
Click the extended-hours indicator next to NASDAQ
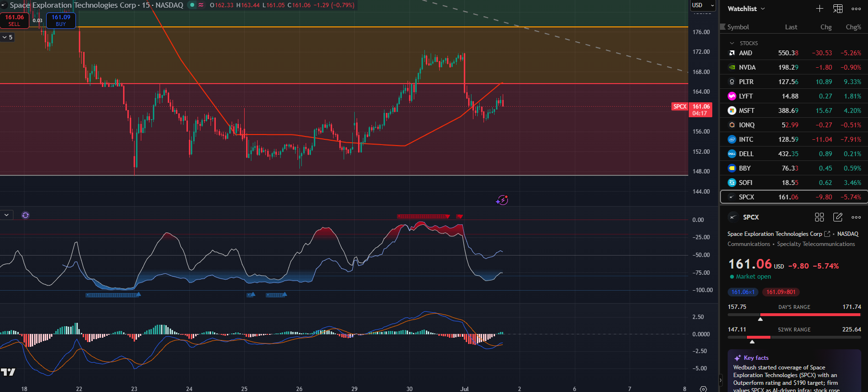tap(201, 5)
